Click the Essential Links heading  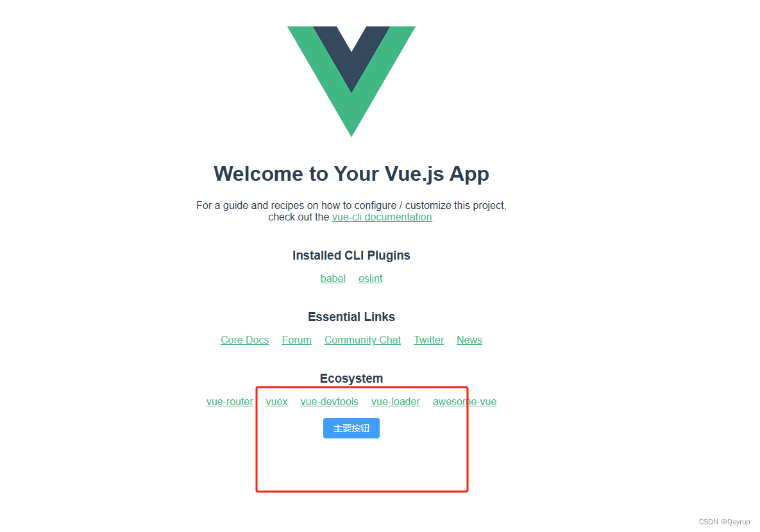click(x=351, y=317)
